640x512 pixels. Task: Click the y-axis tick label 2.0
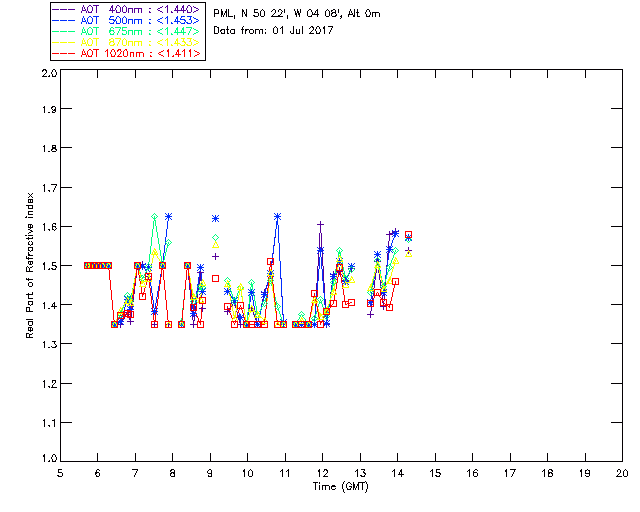click(x=49, y=73)
